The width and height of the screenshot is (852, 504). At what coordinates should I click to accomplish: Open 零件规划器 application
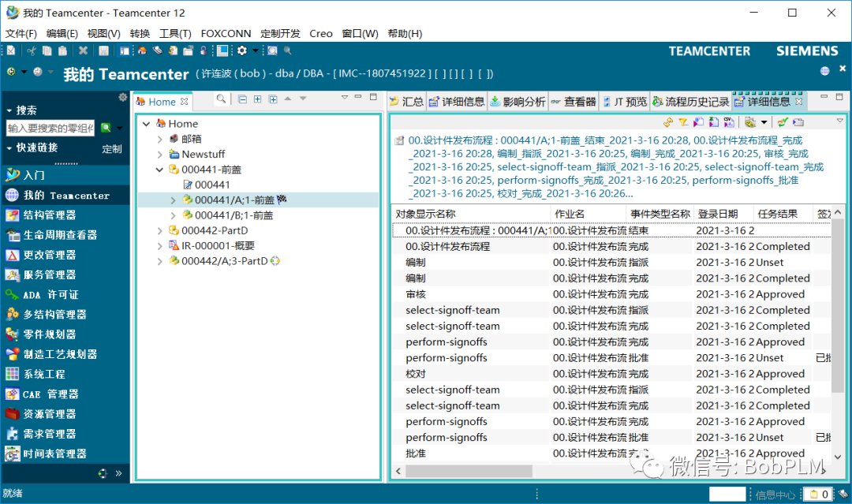[65, 334]
